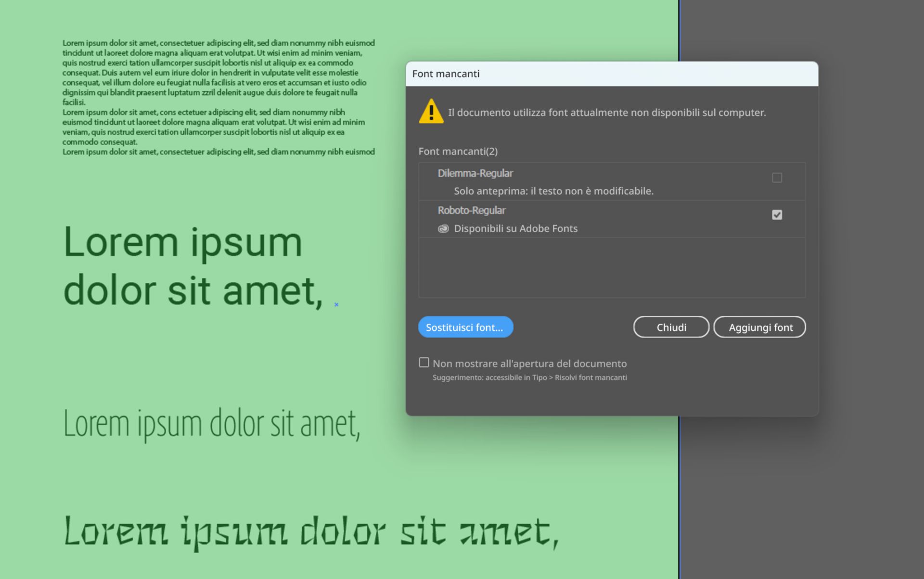Toggle the Dilemma-Regular font checkbox
The height and width of the screenshot is (579, 924).
(776, 177)
